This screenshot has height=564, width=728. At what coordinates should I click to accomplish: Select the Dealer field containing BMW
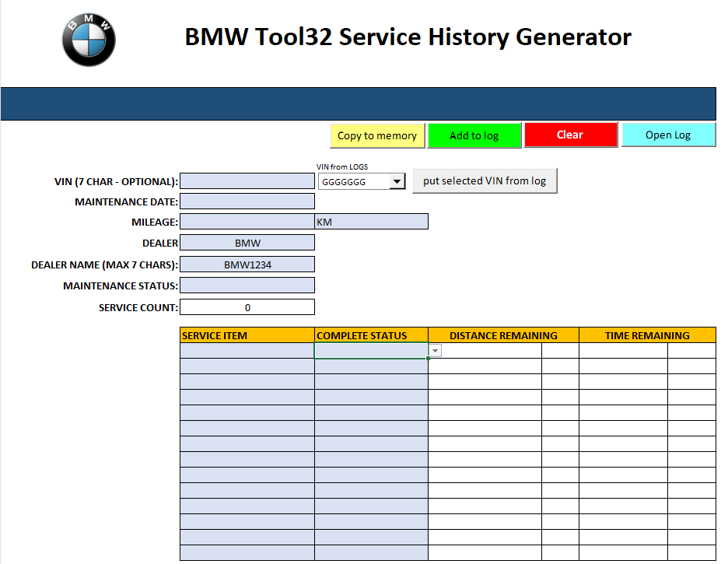click(247, 243)
